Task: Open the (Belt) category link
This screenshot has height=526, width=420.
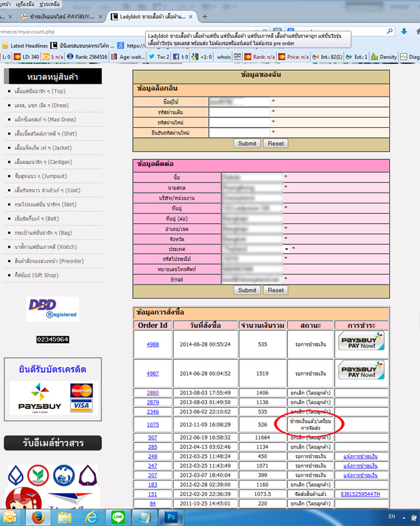Action: [x=37, y=218]
